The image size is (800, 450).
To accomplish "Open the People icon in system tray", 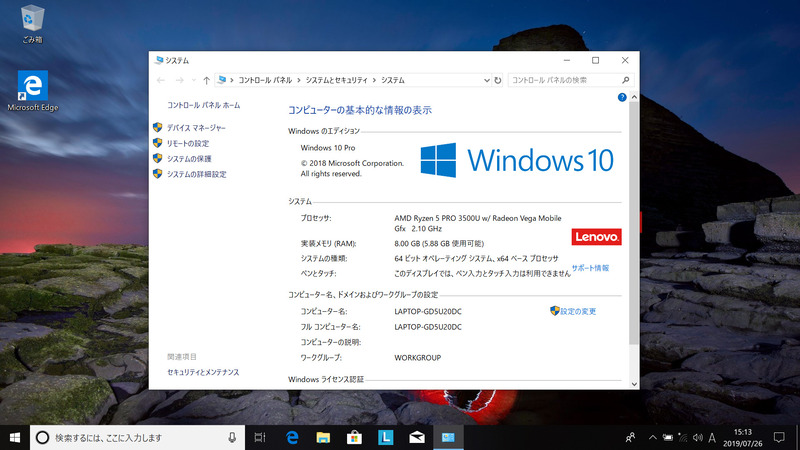I will pyautogui.click(x=631, y=437).
